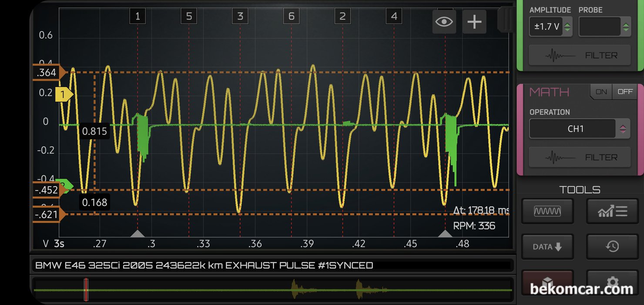Image resolution: width=644 pixels, height=305 pixels.
Task: Click the DATA download button
Action: tap(547, 247)
